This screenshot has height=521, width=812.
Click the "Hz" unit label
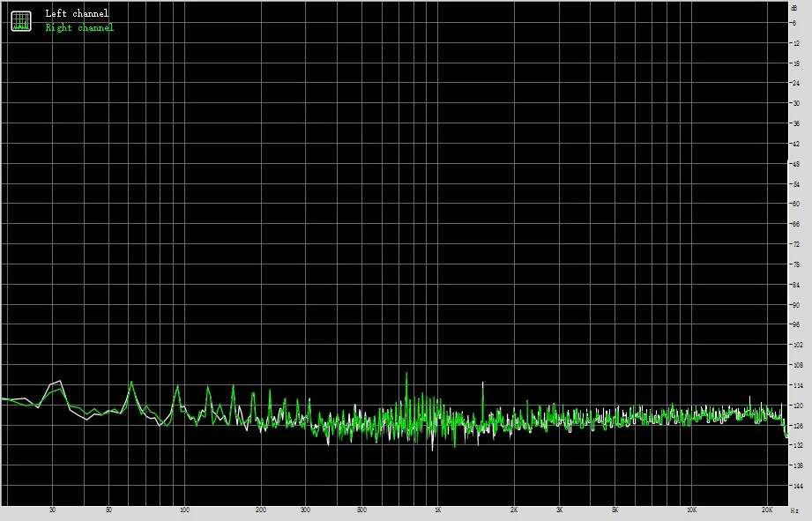[794, 510]
